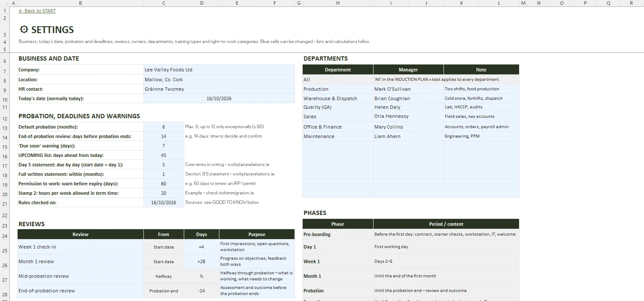Select column header H
Viewport: 644px width, 301px height.
click(x=338, y=3)
